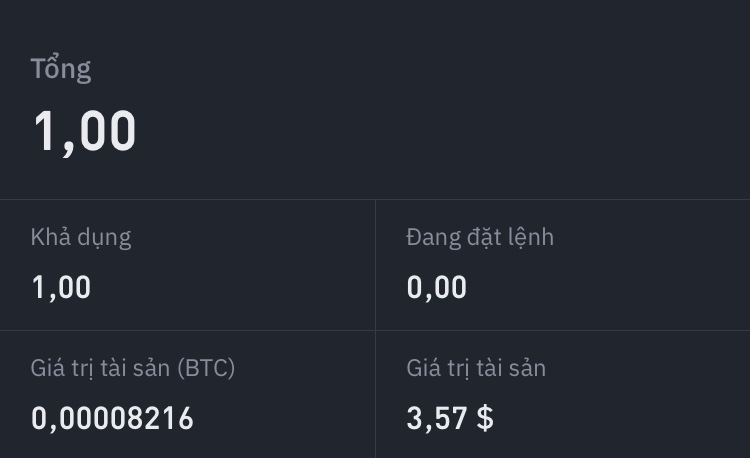Viewport: 750px width, 458px height.
Task: Select the BTC value 0,00008216
Action: coord(112,418)
